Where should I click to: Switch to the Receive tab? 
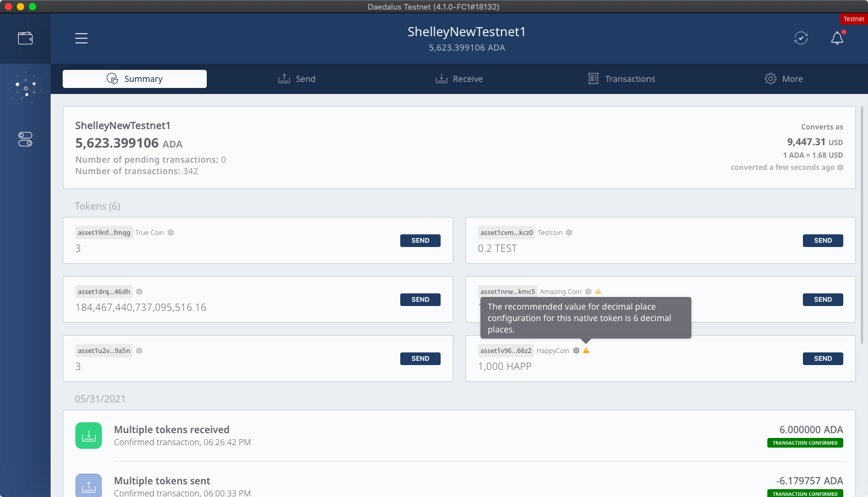point(459,79)
